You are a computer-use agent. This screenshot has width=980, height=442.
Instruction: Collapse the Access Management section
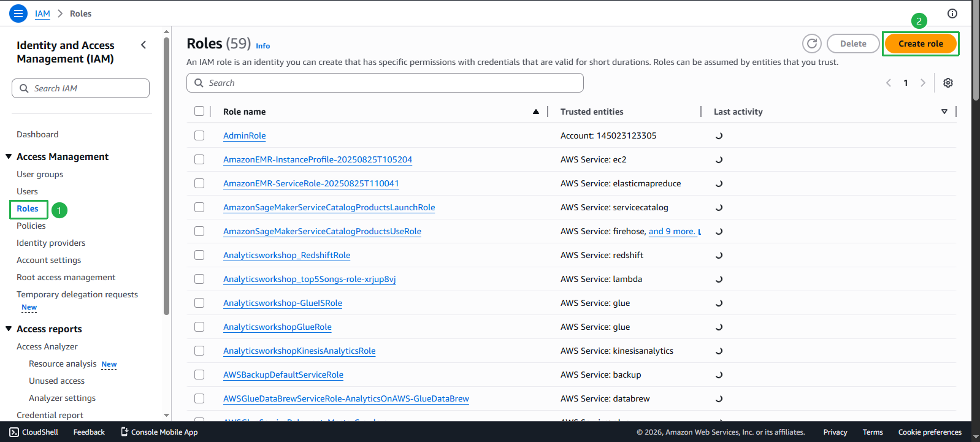[x=9, y=156]
